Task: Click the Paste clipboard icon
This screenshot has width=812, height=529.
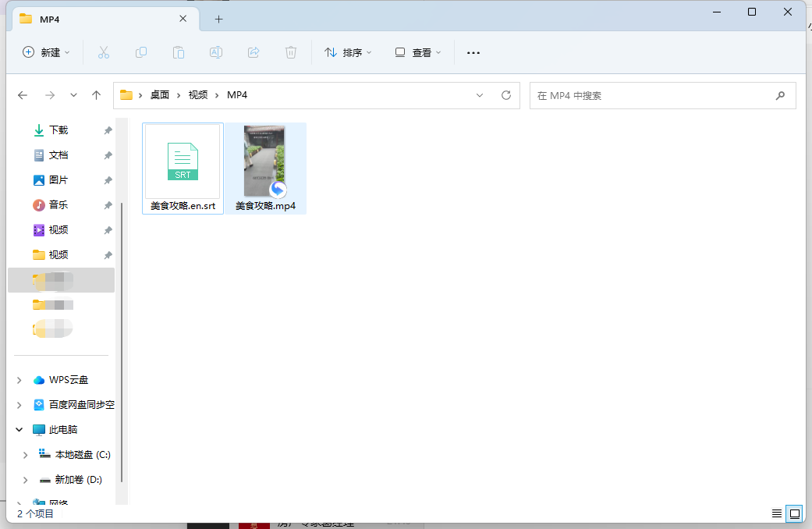Action: click(x=179, y=52)
